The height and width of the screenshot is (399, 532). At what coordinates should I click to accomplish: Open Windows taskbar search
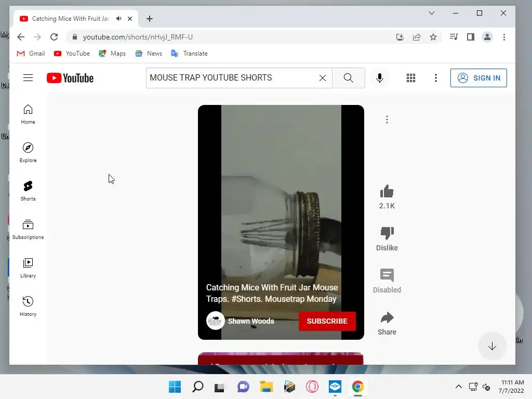198,387
